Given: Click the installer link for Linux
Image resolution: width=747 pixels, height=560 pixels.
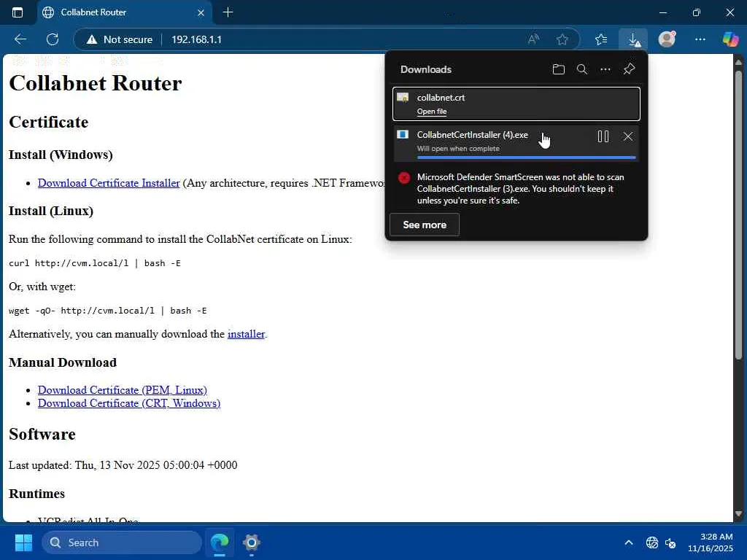Looking at the screenshot, I should pyautogui.click(x=246, y=334).
